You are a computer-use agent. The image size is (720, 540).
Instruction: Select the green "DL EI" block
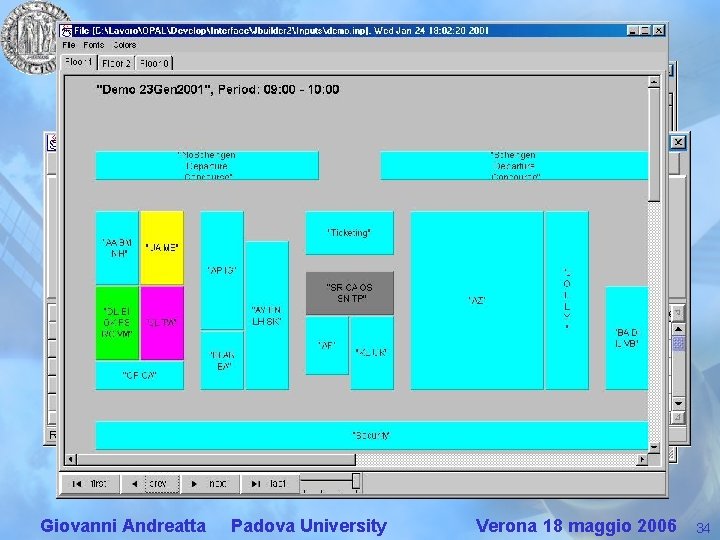click(x=117, y=323)
